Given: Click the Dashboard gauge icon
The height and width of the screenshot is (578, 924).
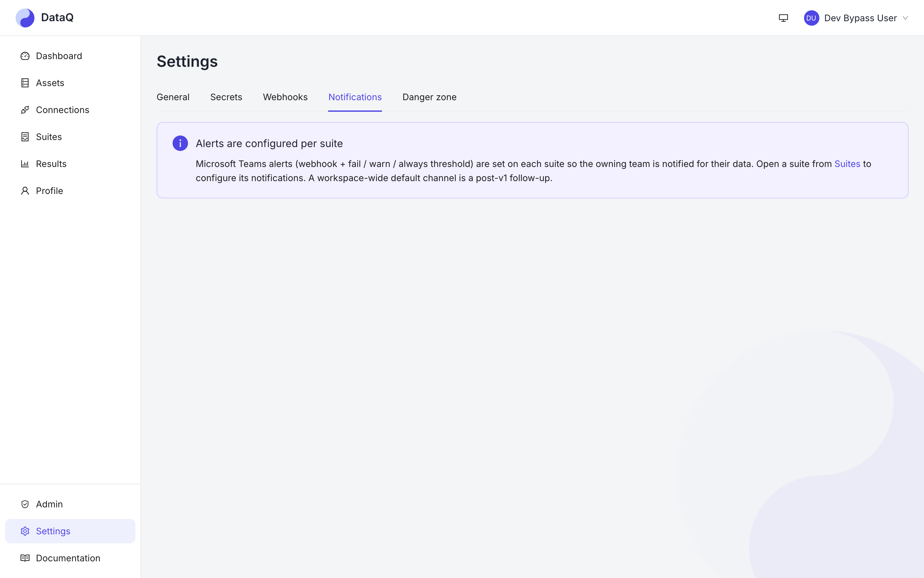Looking at the screenshot, I should point(25,56).
